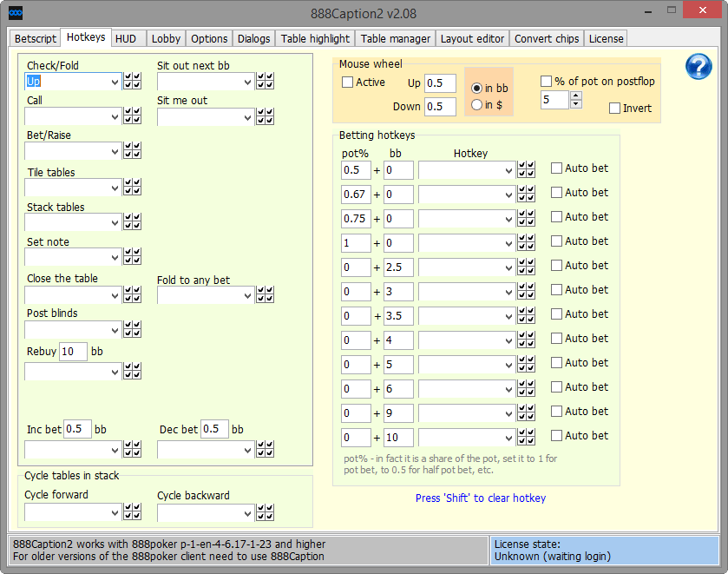The image size is (728, 574).
Task: Open the hotkey dropdown in the 9 bb betting row
Action: (x=508, y=413)
